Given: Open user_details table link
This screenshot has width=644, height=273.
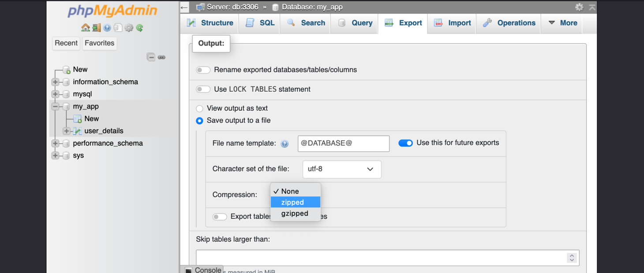Looking at the screenshot, I should (104, 131).
